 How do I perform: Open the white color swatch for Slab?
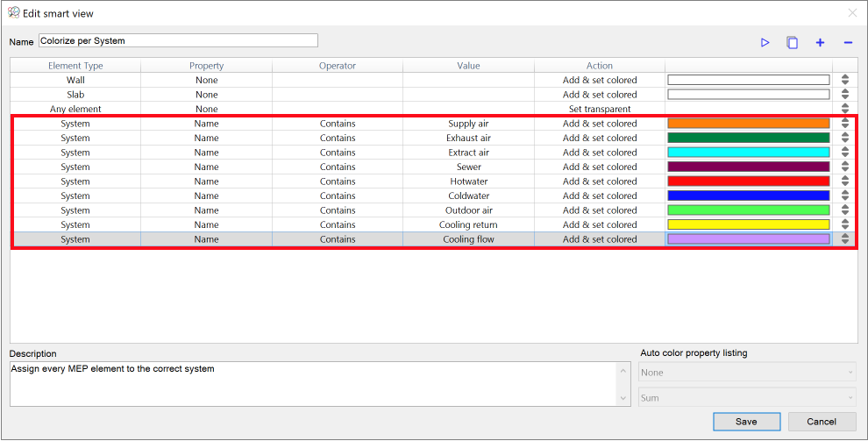[749, 94]
